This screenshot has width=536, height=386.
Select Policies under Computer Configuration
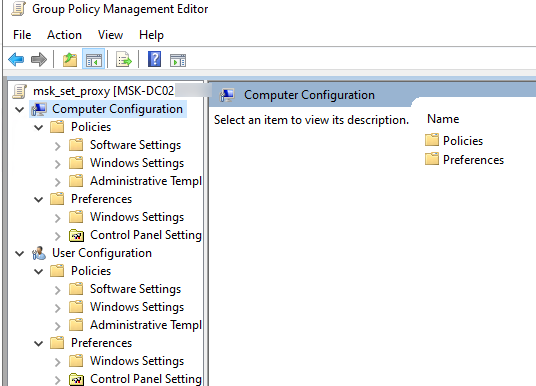click(x=91, y=127)
